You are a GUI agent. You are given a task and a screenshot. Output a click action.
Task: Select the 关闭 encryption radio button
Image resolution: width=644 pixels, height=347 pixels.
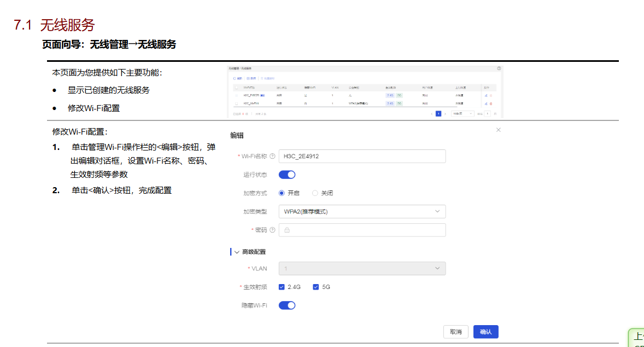315,193
